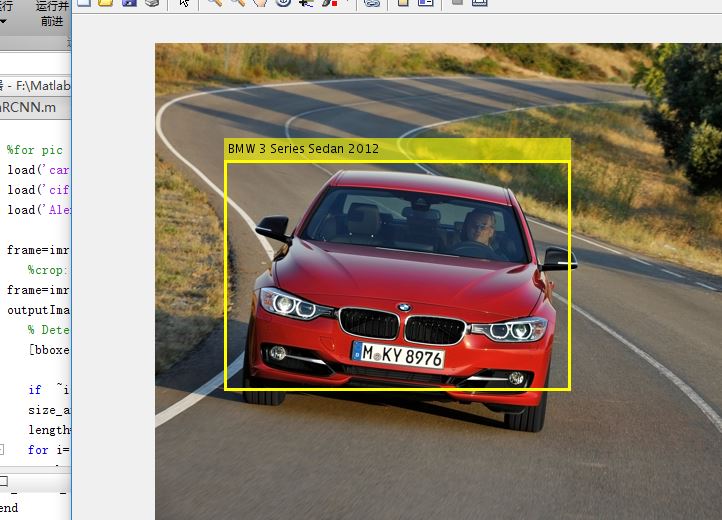This screenshot has width=722, height=520.
Task: Click the '% Dete' comment line
Action: tap(48, 330)
